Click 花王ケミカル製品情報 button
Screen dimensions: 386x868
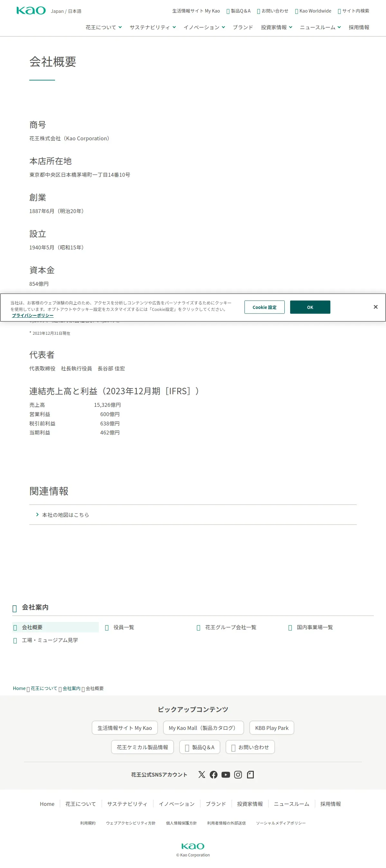pyautogui.click(x=142, y=747)
